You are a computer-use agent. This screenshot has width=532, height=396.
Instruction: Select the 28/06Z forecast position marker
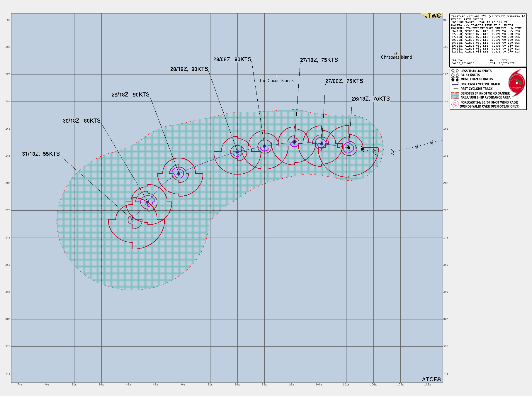pyautogui.click(x=264, y=146)
